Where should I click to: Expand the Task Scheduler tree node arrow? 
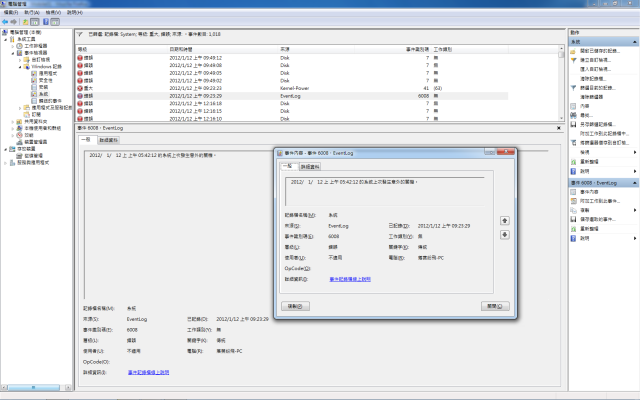[x=13, y=46]
